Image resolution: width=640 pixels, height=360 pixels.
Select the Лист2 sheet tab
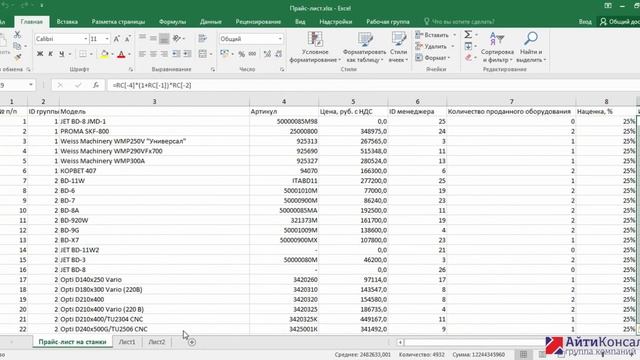click(x=157, y=342)
